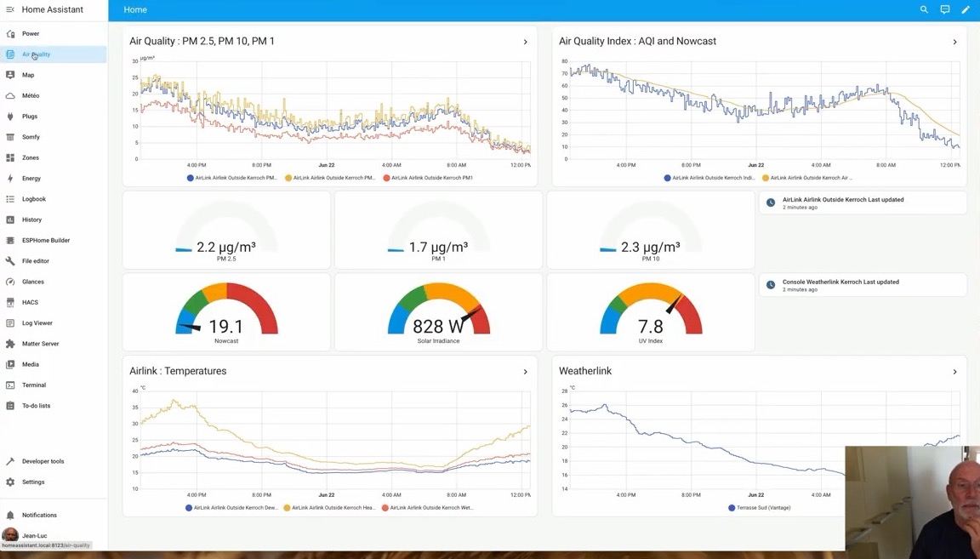Open the History chart icon
This screenshot has width=980, height=559.
10,220
